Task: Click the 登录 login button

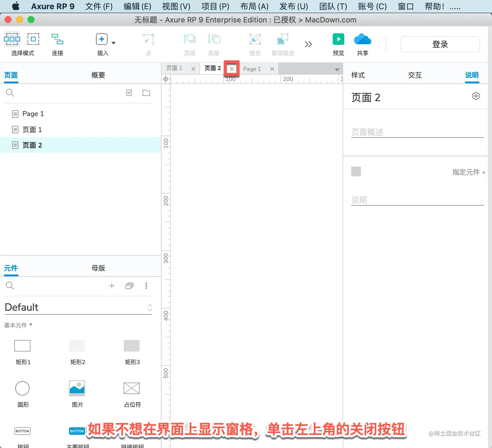Action: 440,44
